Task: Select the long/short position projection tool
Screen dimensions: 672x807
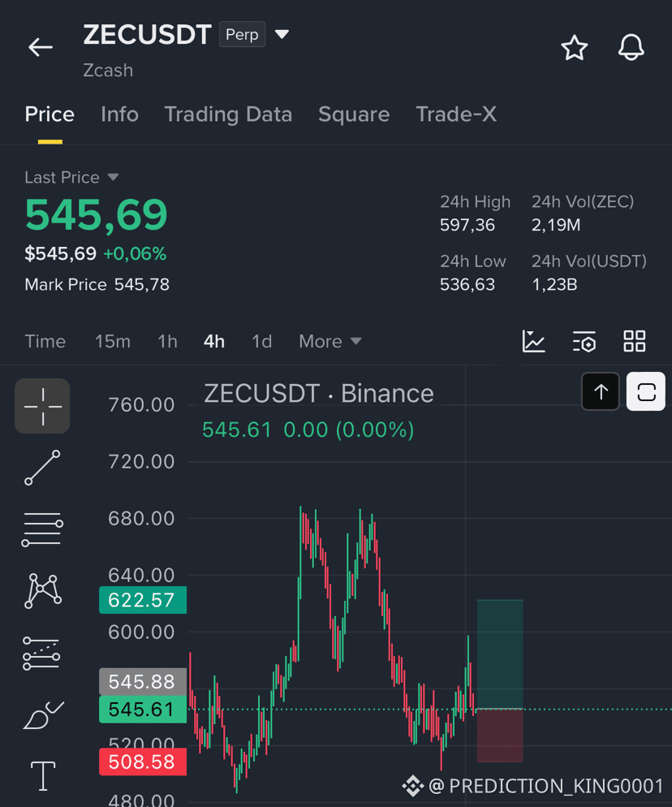Action: pyautogui.click(x=41, y=654)
